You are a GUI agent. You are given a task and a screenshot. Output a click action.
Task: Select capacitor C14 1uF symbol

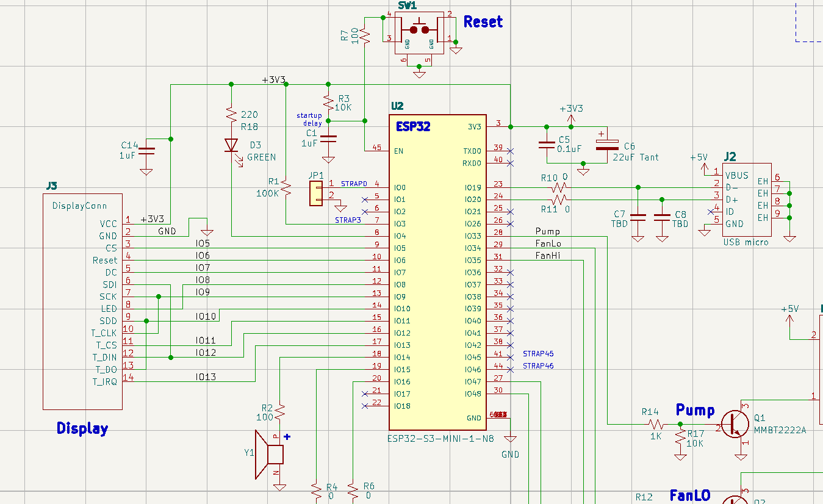pos(146,149)
